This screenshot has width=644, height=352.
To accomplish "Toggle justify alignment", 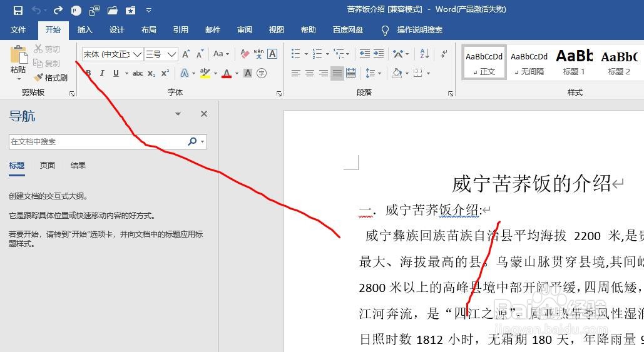I will tap(337, 73).
